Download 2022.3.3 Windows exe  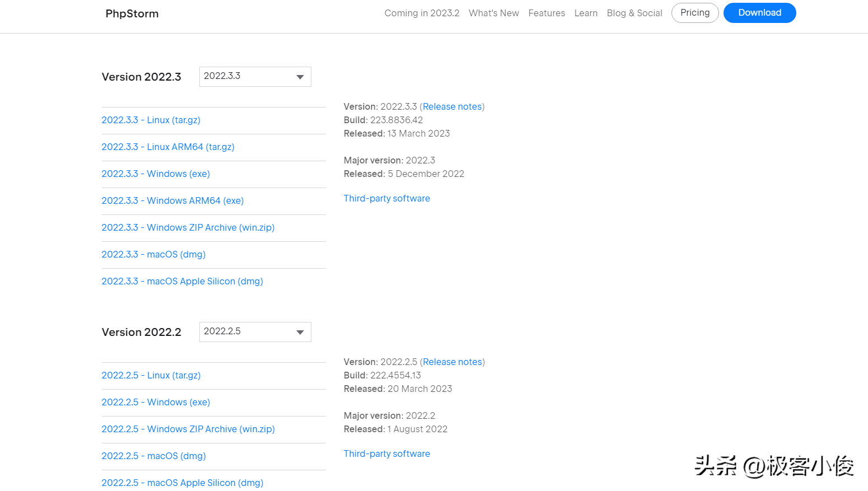pos(156,174)
